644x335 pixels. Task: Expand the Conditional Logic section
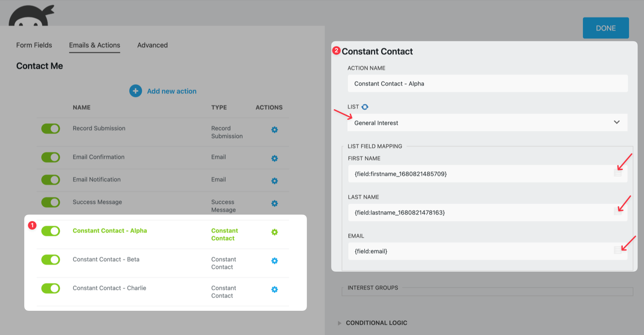tap(376, 323)
